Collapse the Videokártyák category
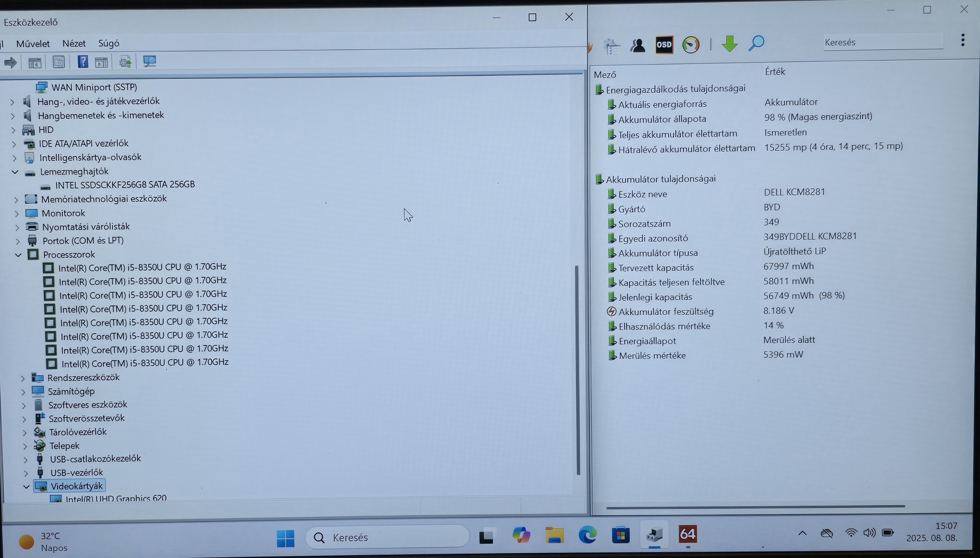The image size is (980, 558). pyautogui.click(x=26, y=486)
